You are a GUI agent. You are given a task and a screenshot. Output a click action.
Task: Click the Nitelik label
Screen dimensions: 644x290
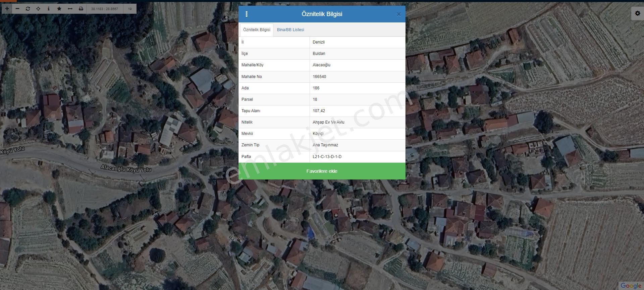pos(247,122)
